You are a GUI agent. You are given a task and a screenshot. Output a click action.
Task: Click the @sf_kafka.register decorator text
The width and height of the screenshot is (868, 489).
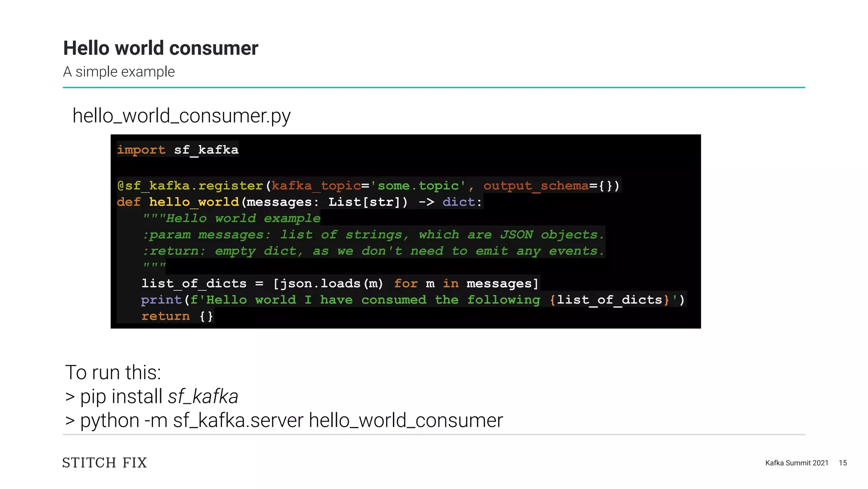[x=190, y=186]
